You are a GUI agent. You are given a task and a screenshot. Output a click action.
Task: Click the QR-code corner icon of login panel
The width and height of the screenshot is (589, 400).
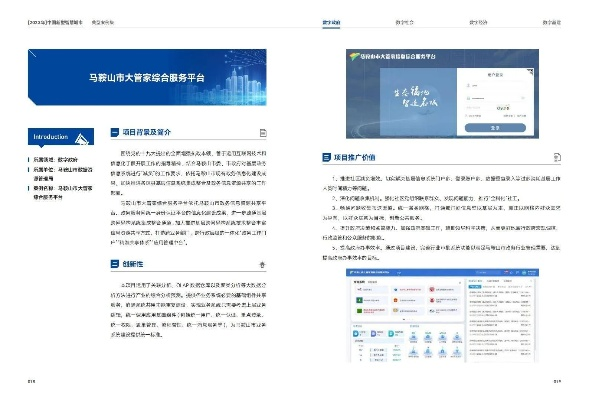[x=530, y=72]
